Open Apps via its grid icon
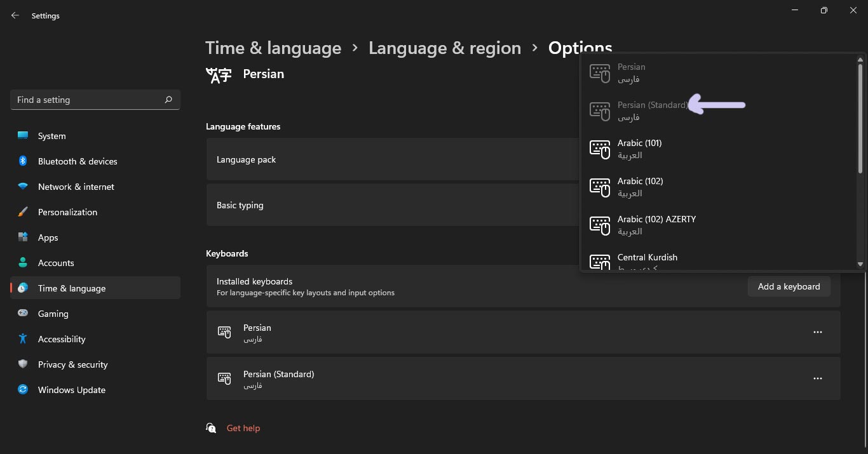The width and height of the screenshot is (868, 454). (x=23, y=237)
